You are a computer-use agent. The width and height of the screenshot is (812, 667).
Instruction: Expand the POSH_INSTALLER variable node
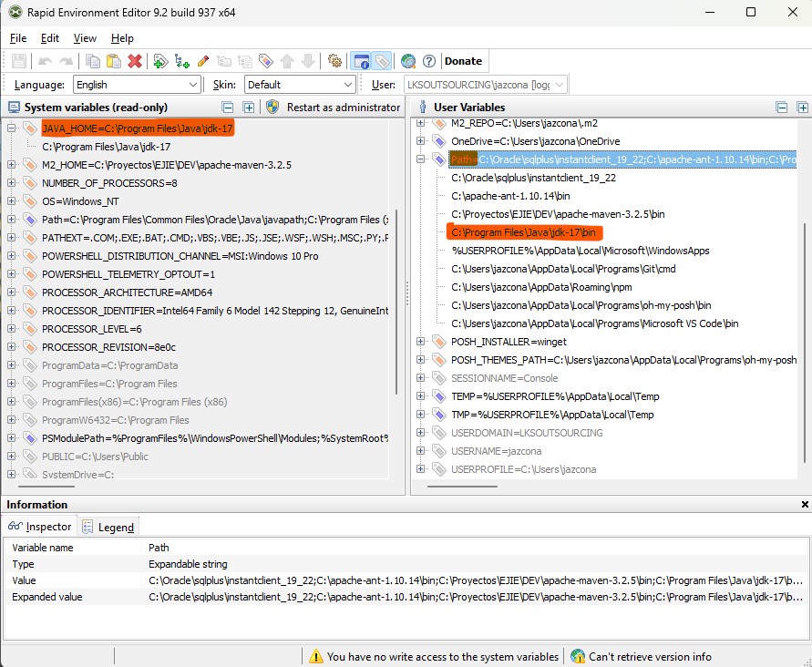coord(420,342)
